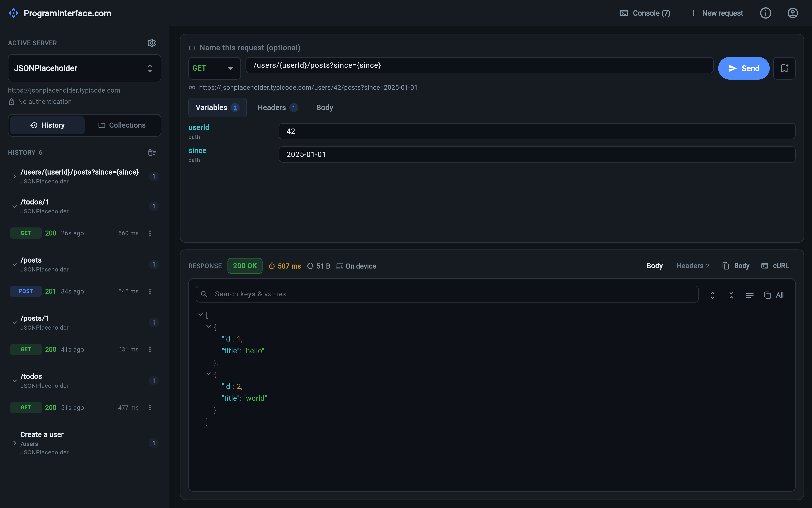Screen dimensions: 812x508
Task: Send the request
Action: click(744, 68)
